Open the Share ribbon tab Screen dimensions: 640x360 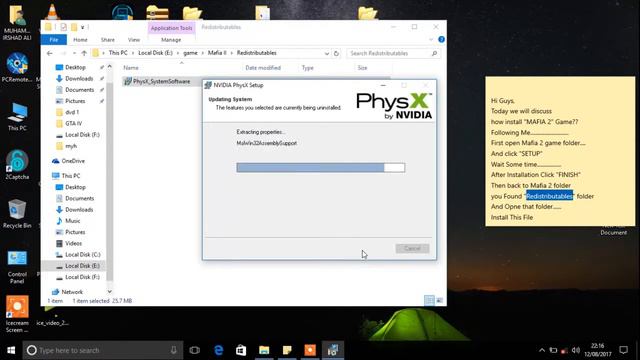[108, 40]
